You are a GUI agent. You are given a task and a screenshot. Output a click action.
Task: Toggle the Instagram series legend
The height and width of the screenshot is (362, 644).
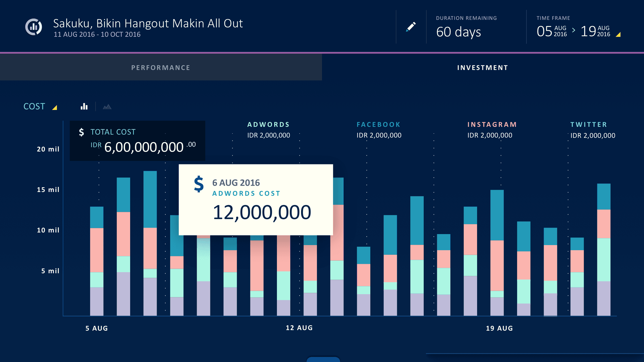pyautogui.click(x=492, y=125)
